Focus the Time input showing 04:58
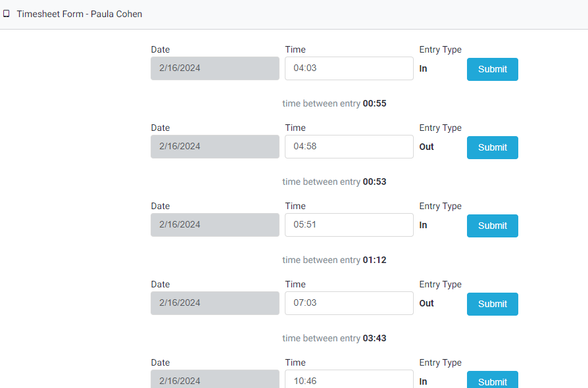 349,147
